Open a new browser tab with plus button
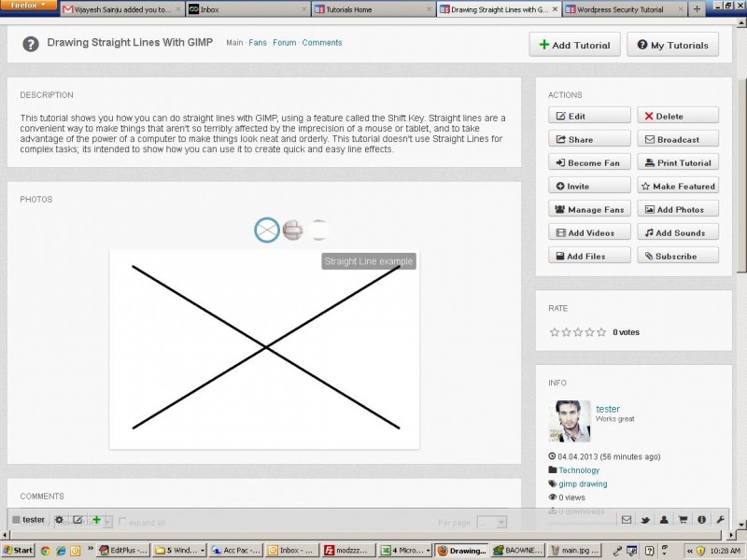 click(x=697, y=9)
